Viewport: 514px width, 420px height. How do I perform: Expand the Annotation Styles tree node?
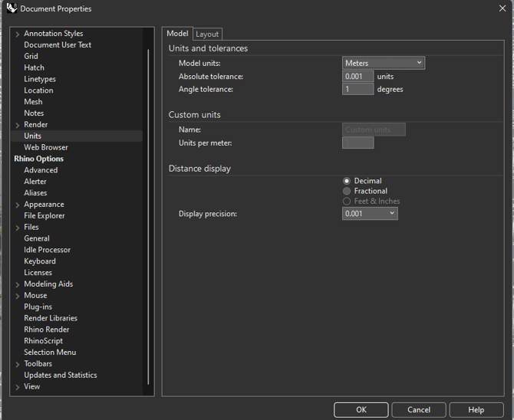[18, 34]
